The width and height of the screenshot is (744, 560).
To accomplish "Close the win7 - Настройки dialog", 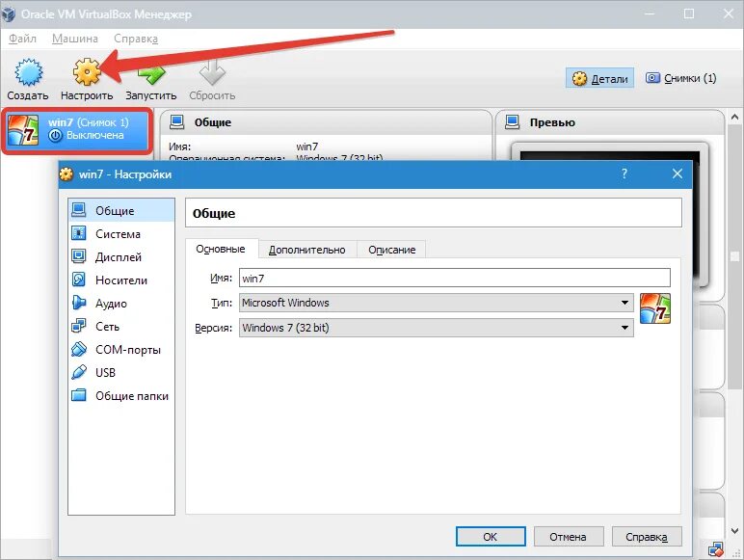I will click(x=678, y=174).
